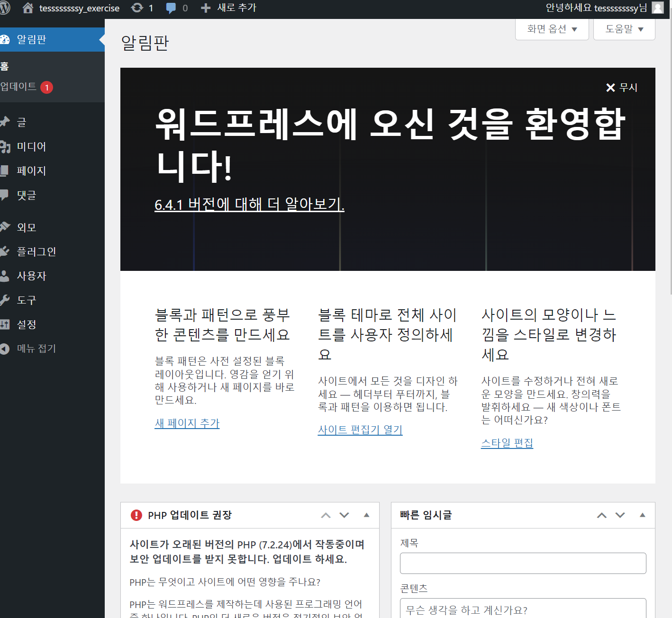Open the user avatar in top bar
The image size is (672, 618).
point(658,8)
